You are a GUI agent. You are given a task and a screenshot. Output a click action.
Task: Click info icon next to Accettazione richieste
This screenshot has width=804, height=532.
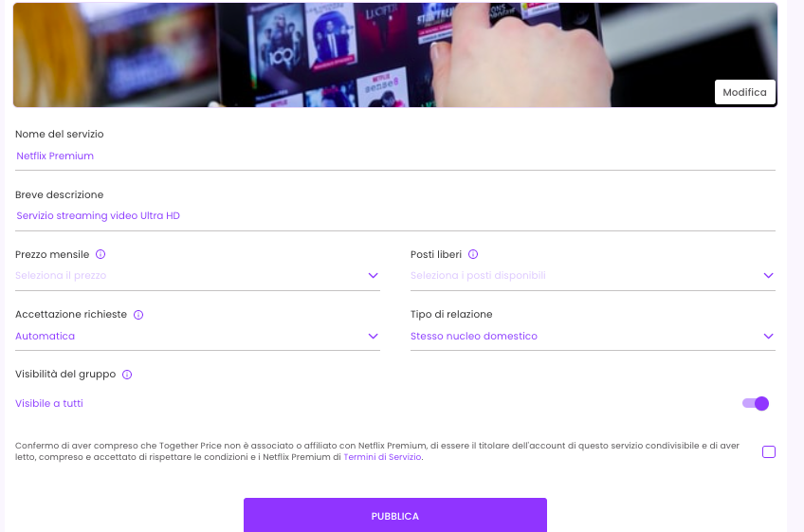tap(137, 314)
